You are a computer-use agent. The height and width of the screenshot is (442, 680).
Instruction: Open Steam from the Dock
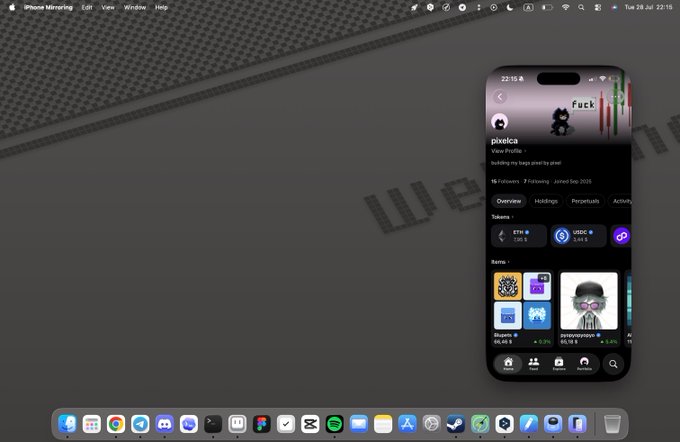tap(456, 424)
